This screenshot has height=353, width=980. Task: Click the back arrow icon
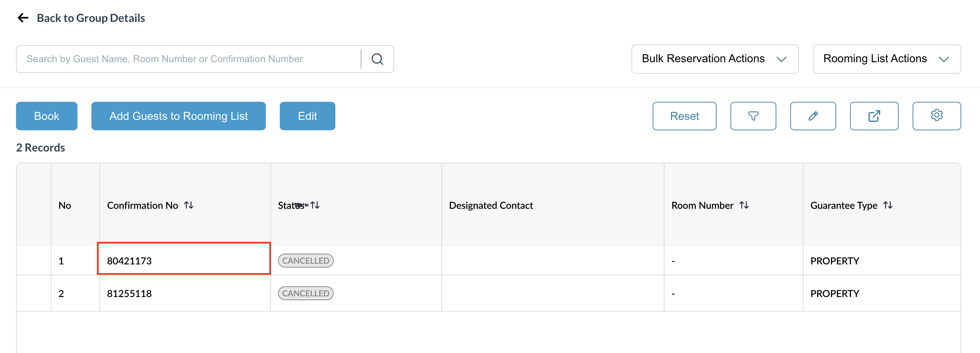pos(23,18)
